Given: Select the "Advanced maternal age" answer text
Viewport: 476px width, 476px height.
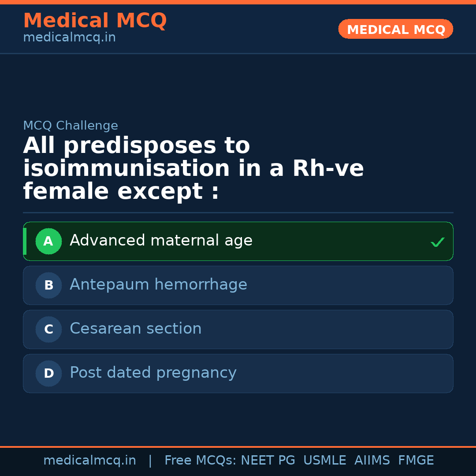Looking at the screenshot, I should (161, 241).
